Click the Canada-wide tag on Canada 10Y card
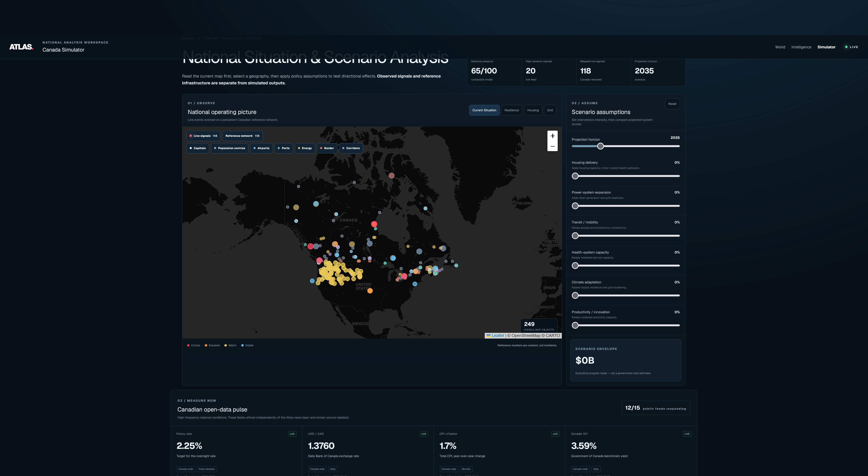The height and width of the screenshot is (476, 868). [x=580, y=469]
